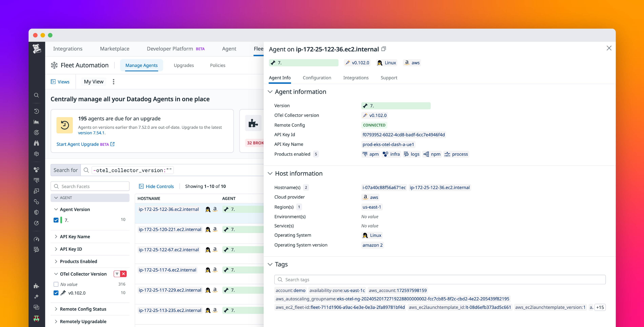This screenshot has width=644, height=327.
Task: Click the Datadog logo at top left
Action: point(36,48)
